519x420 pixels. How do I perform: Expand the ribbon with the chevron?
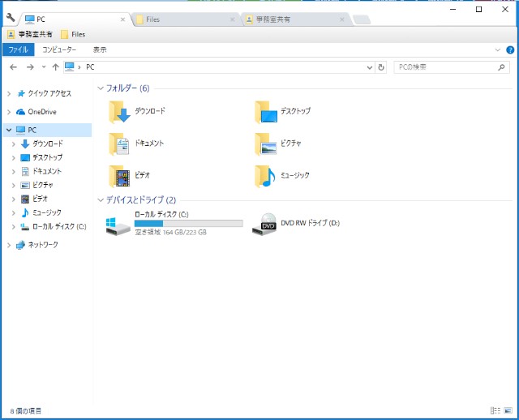498,49
